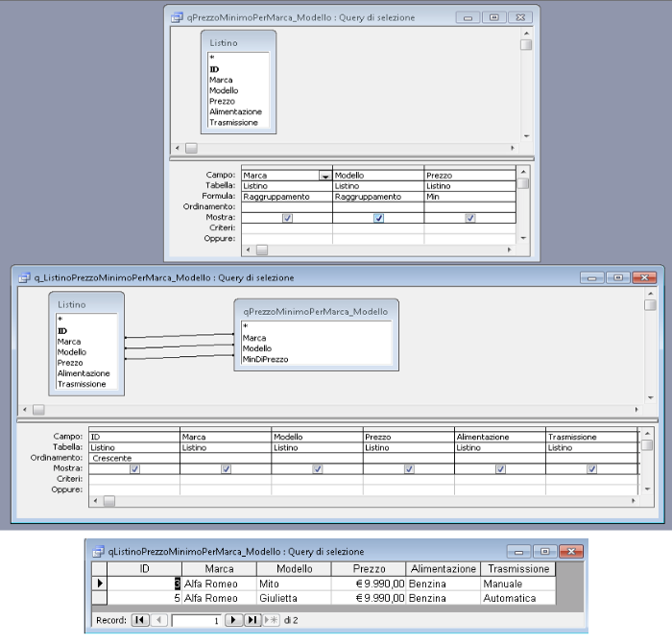Click the Automatica cell in results
Image resolution: width=672 pixels, height=644 pixels.
tap(517, 598)
